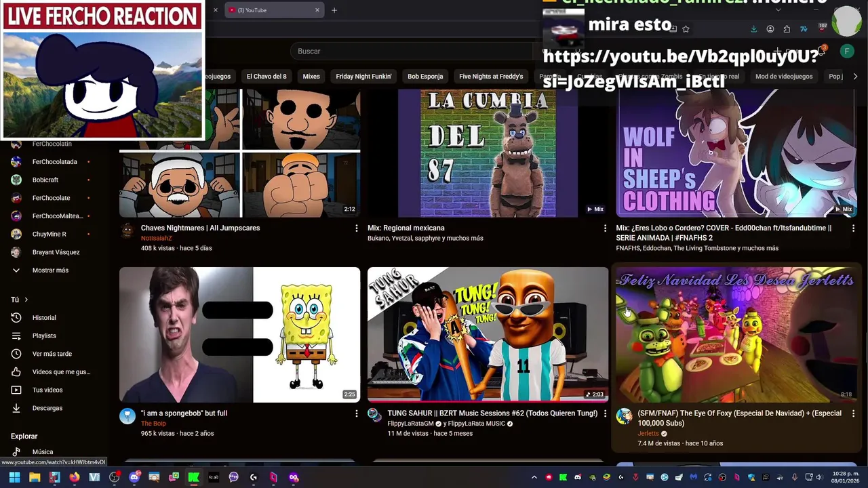Image resolution: width=868 pixels, height=488 pixels.
Task: Play The Eye Of Foxy thumbnail
Action: [736, 335]
